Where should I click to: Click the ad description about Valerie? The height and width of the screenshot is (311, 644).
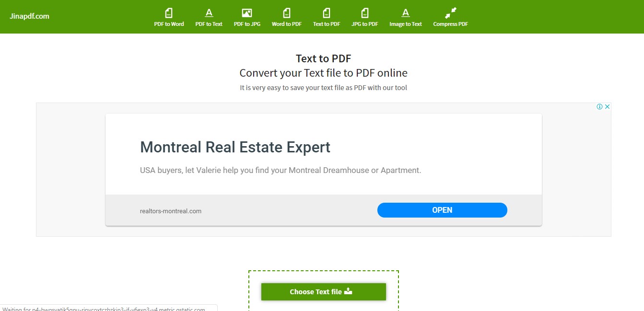coord(281,170)
